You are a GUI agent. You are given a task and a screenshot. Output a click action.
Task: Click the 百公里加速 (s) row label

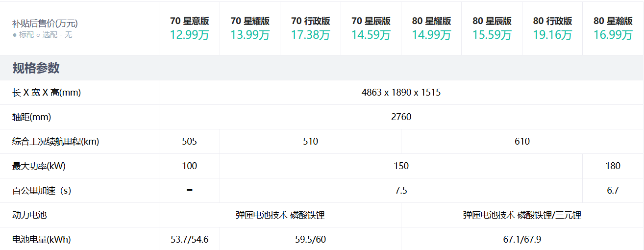click(42, 190)
